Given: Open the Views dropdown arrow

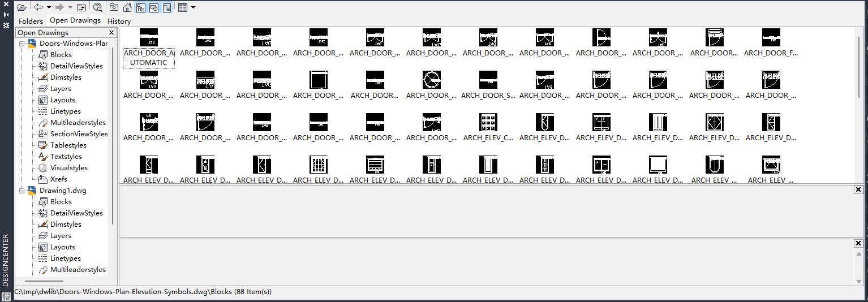Looking at the screenshot, I should [x=193, y=7].
